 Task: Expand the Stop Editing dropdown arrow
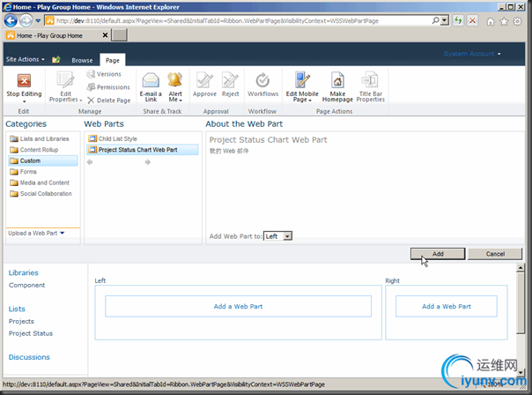click(x=24, y=101)
